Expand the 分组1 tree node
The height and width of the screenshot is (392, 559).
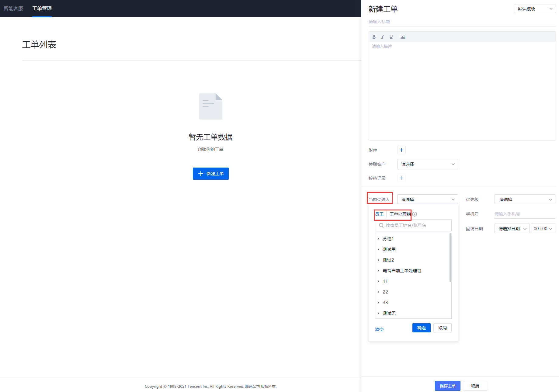[x=378, y=239]
